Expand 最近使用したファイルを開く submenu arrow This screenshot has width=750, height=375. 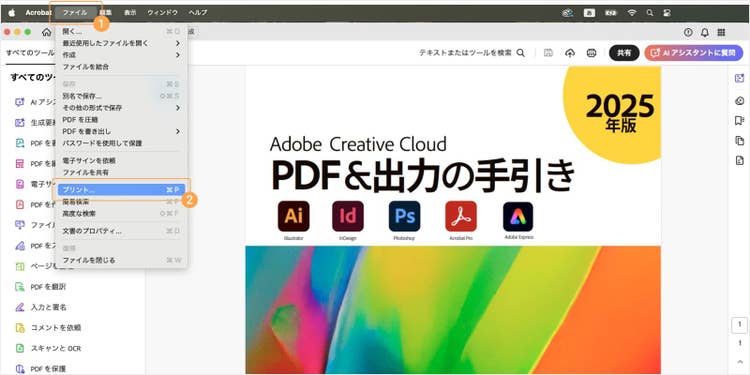[x=177, y=43]
